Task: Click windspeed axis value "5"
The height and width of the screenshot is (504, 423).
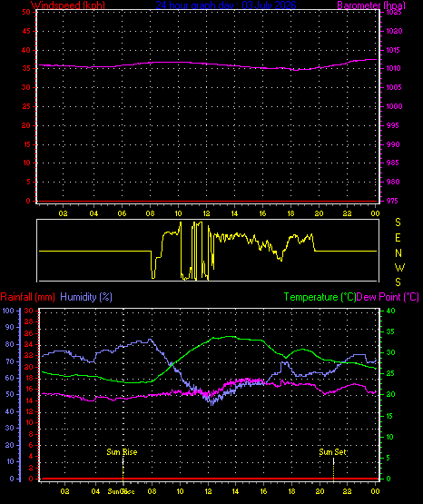Action: pyautogui.click(x=28, y=182)
